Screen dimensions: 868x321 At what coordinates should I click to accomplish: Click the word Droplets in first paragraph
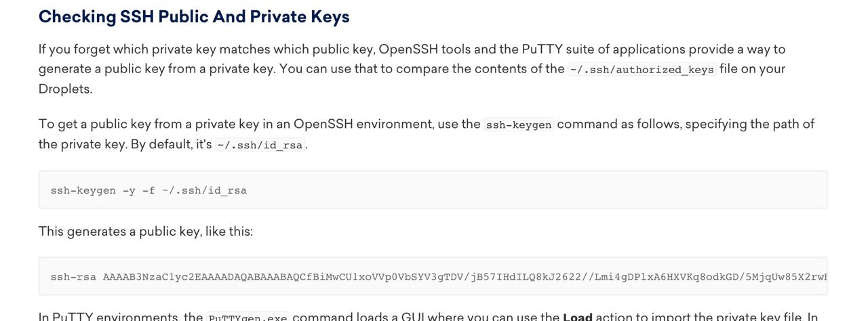[65, 89]
